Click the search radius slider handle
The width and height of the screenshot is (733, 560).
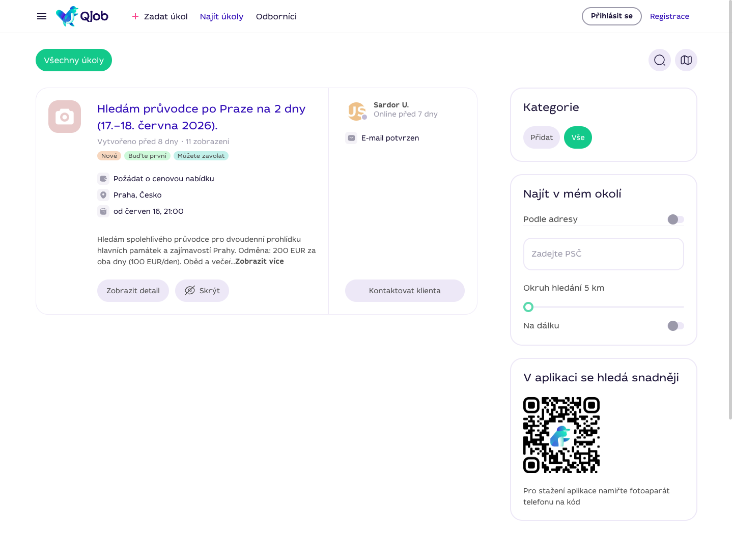point(528,307)
